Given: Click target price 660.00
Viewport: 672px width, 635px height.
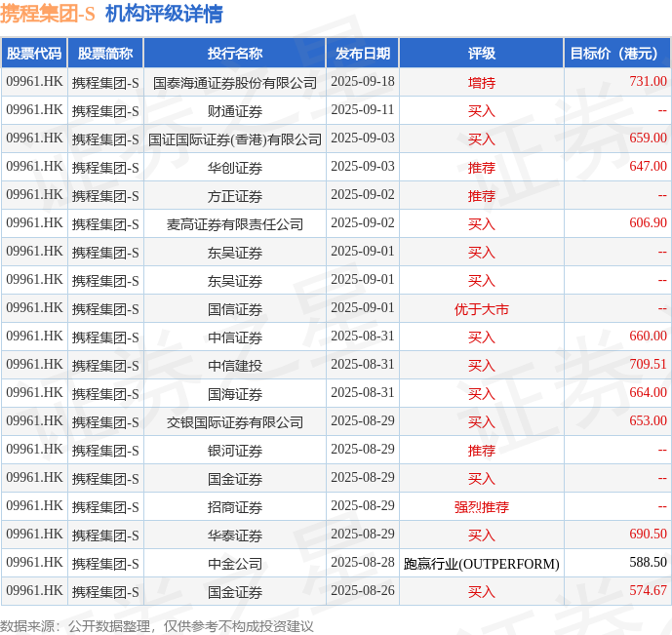Looking at the screenshot, I should pyautogui.click(x=648, y=336).
